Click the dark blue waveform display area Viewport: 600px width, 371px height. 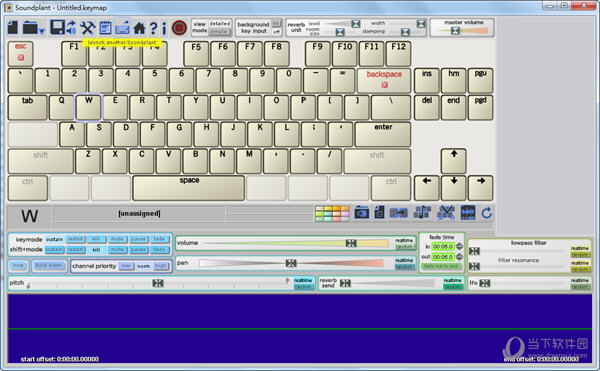[300, 329]
